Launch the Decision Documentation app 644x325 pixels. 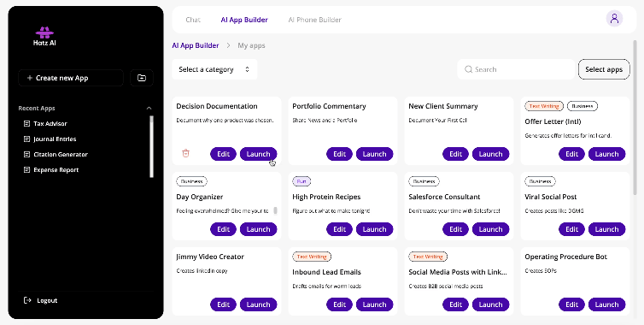(x=258, y=154)
